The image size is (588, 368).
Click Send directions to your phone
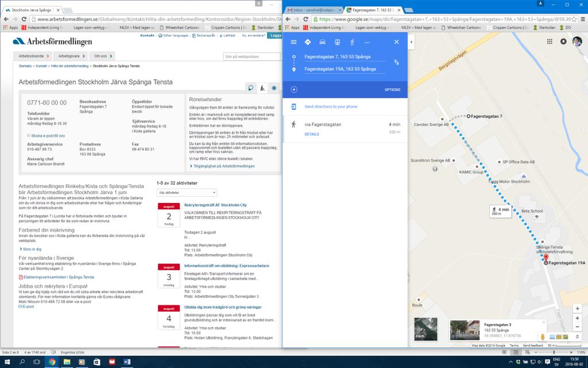(x=331, y=106)
